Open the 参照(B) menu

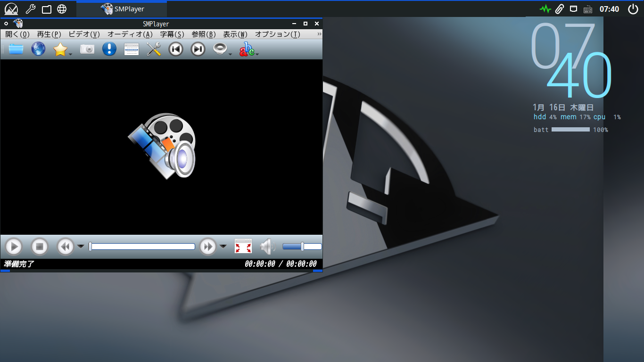click(x=204, y=34)
